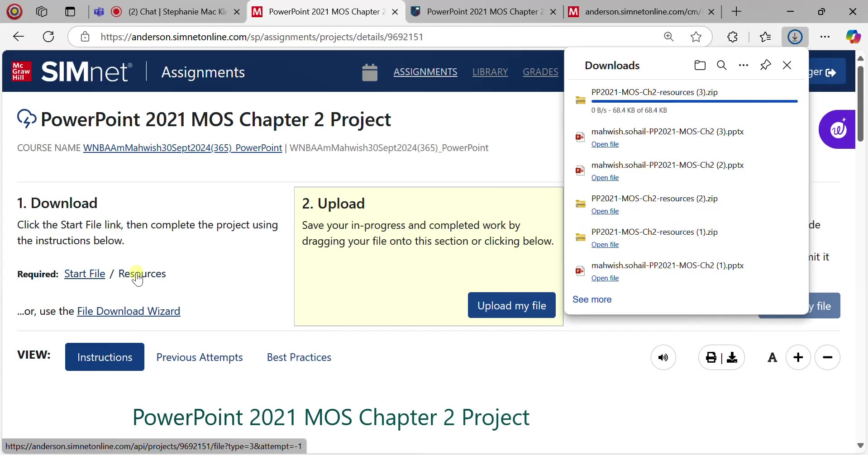Screen dimensions: 868x455
Task: Click the font size 'A' icon
Action: click(x=772, y=357)
